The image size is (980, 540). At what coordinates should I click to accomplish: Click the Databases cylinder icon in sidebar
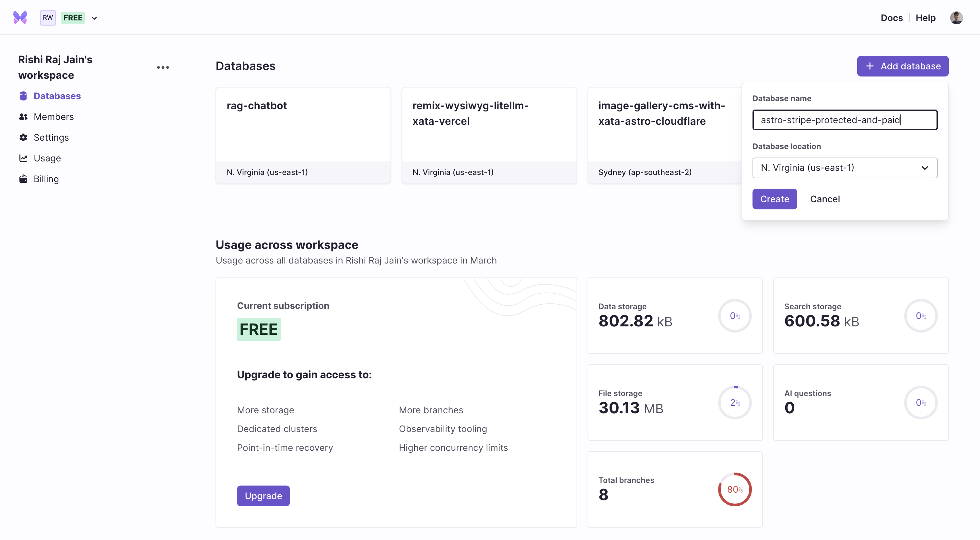(x=23, y=96)
